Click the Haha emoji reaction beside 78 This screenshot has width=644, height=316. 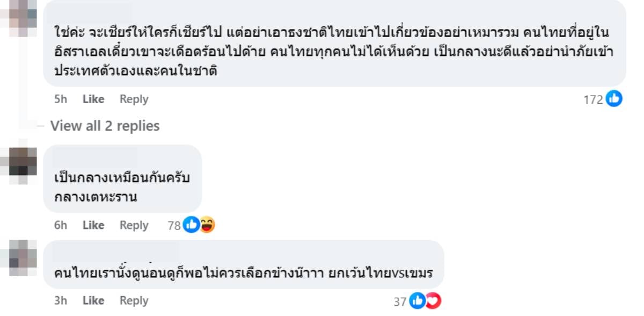207,225
